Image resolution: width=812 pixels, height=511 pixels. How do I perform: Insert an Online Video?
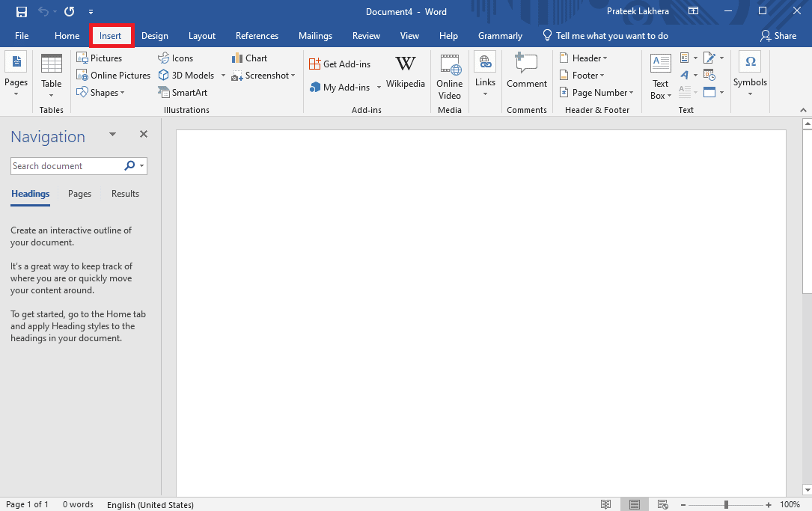point(450,76)
